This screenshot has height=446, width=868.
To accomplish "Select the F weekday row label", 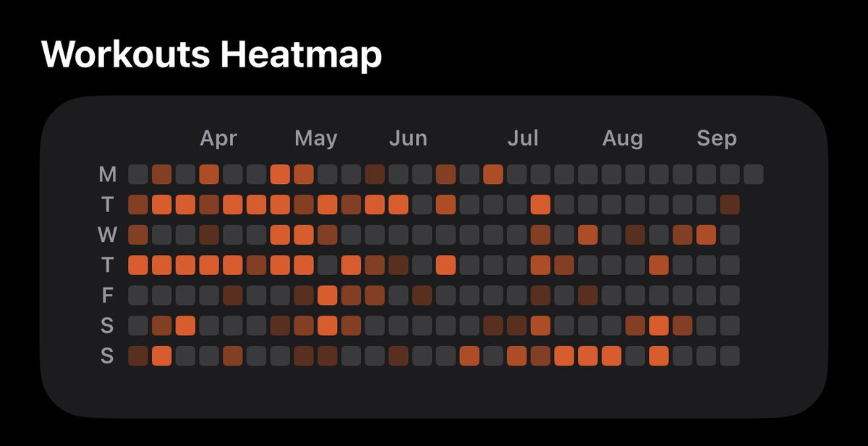I will [x=107, y=295].
